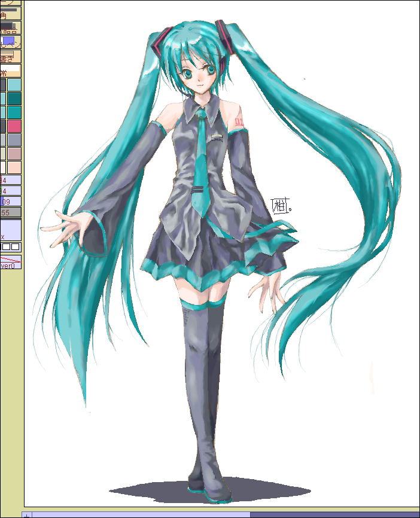Click the rightmost white box below the line size panel
The height and width of the screenshot is (518, 420).
16,247
